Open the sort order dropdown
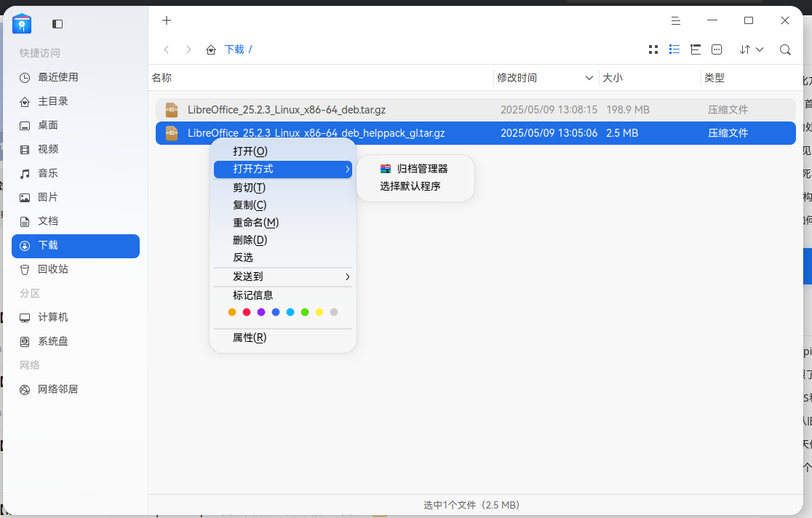The image size is (812, 518). 752,49
